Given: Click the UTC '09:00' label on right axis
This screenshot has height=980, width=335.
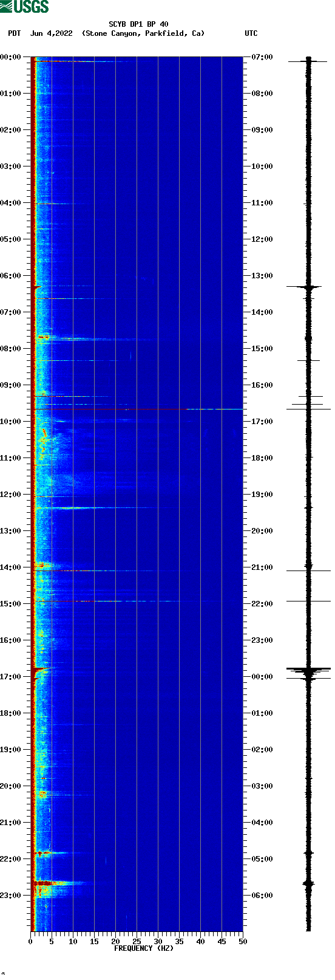Looking at the screenshot, I should tap(262, 130).
